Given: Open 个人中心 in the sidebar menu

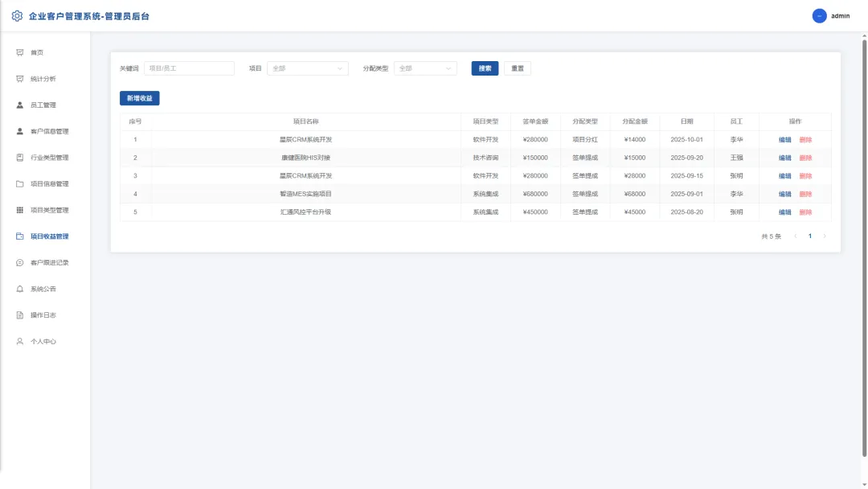Looking at the screenshot, I should pos(44,342).
